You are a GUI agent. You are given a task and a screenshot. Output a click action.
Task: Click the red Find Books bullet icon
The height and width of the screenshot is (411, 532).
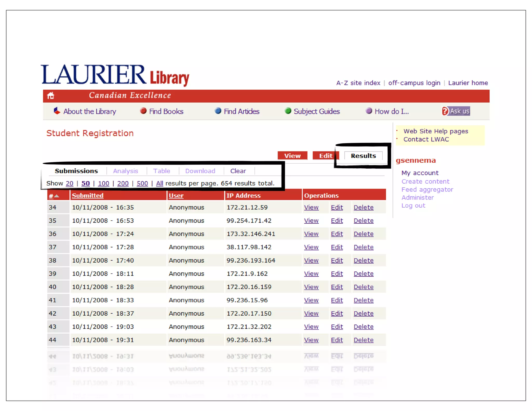tap(143, 111)
